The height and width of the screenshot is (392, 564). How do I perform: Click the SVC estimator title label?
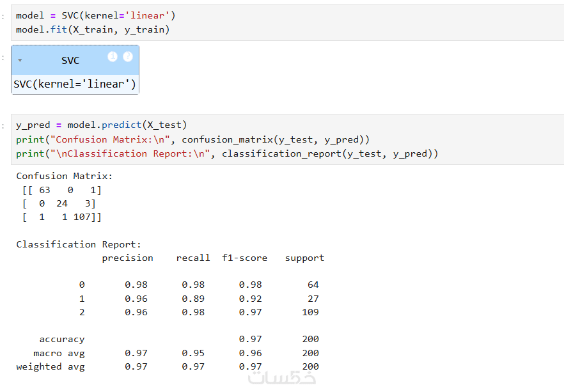click(70, 61)
